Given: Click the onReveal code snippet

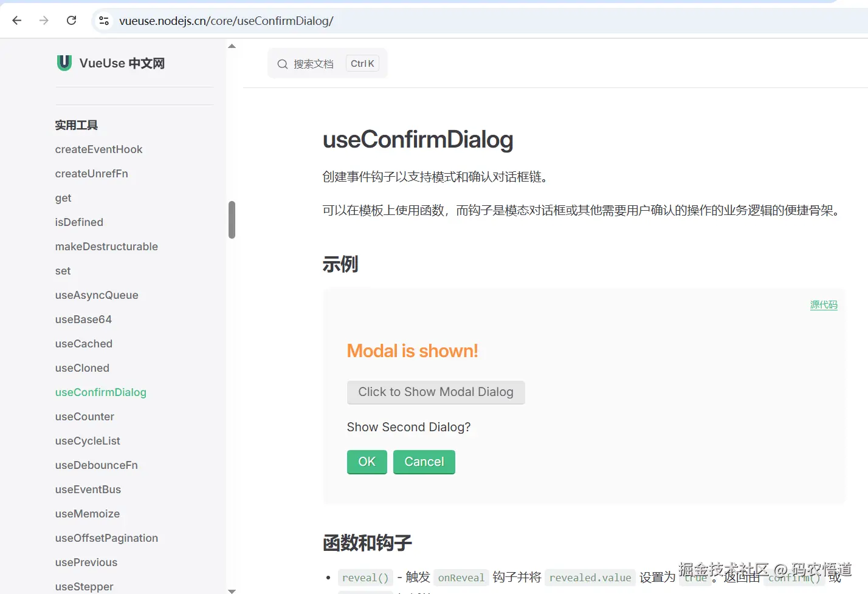Looking at the screenshot, I should tap(461, 578).
